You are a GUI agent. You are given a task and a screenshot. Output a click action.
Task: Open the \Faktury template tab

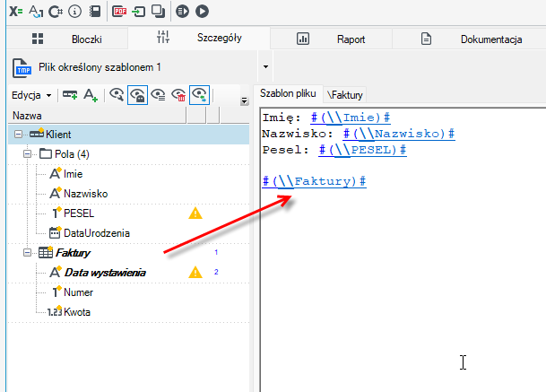click(345, 95)
